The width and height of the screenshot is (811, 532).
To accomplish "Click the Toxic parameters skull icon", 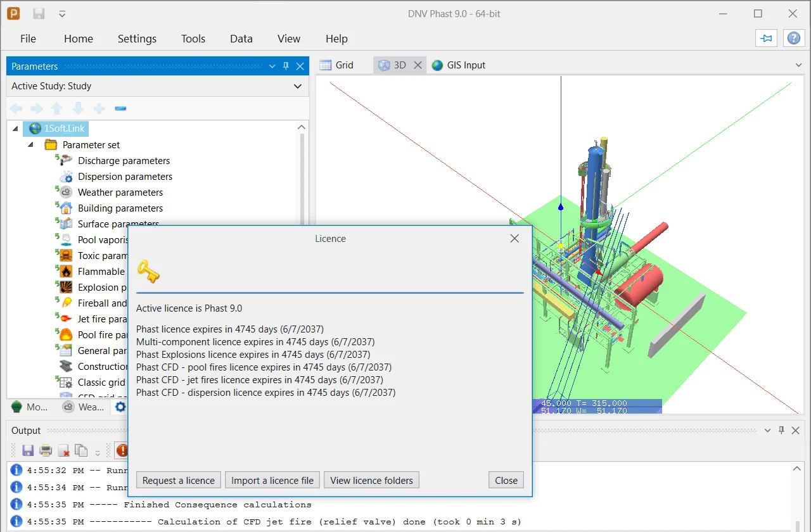I will 66,255.
